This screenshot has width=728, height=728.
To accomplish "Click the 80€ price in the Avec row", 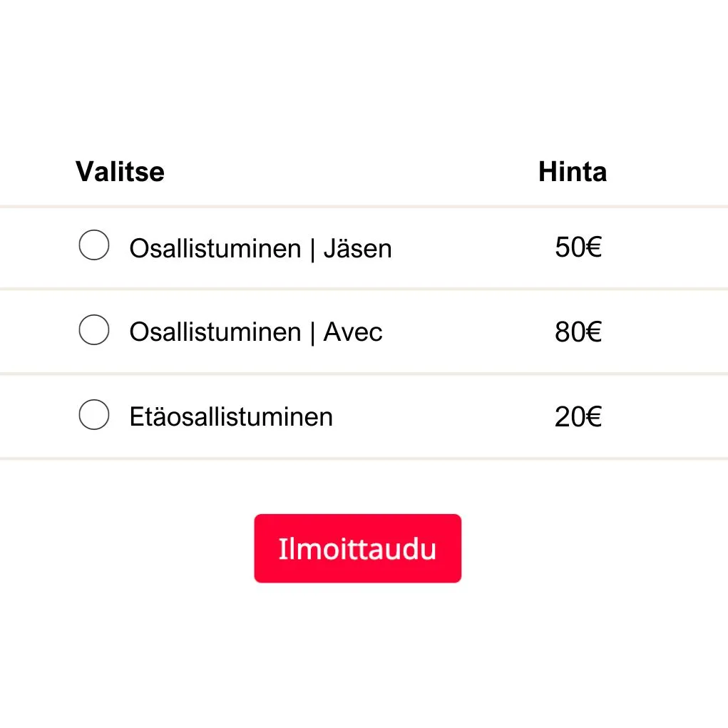I will [x=578, y=332].
